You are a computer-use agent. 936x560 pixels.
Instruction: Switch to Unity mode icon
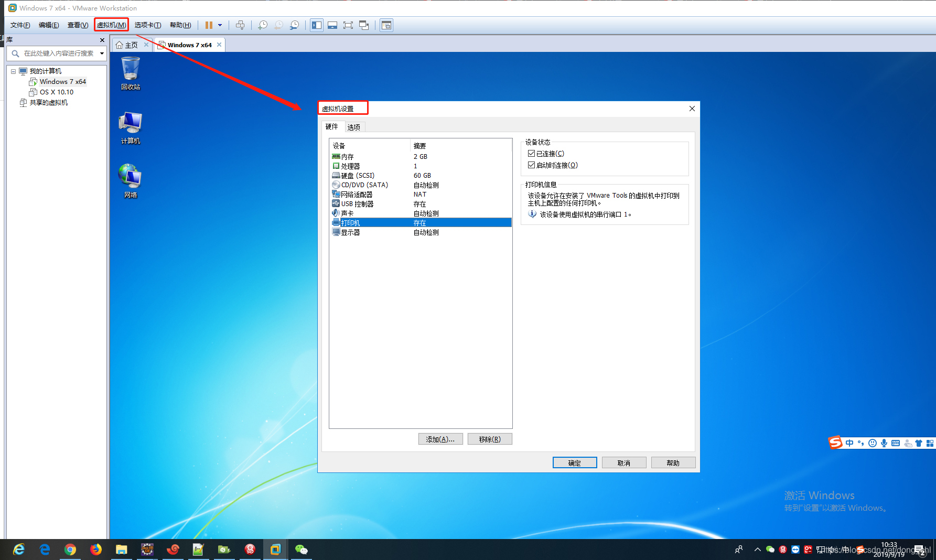364,25
